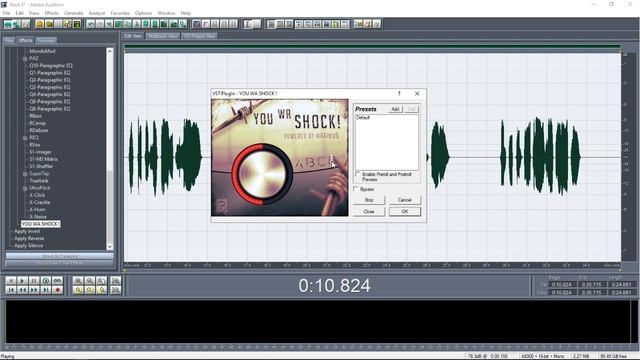Click the Save floppy-disk toolbar icon

[77, 24]
